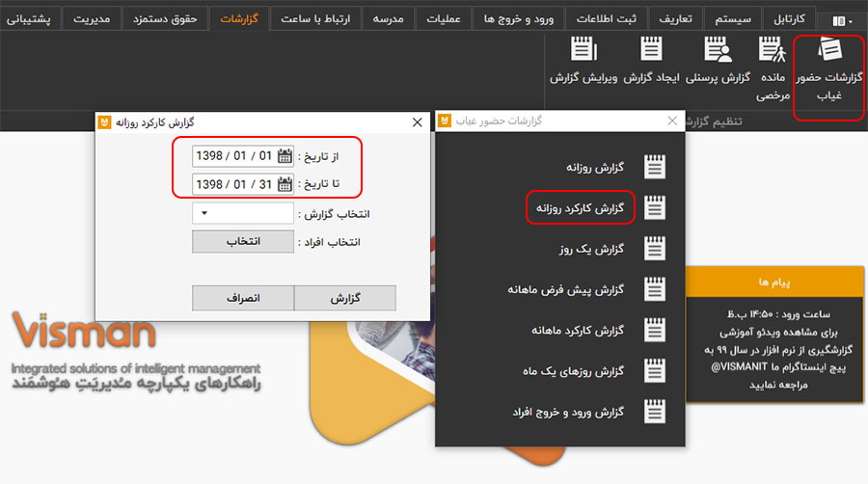Switch to the ورود و خروج ها tab
The image size is (868, 484).
click(518, 19)
